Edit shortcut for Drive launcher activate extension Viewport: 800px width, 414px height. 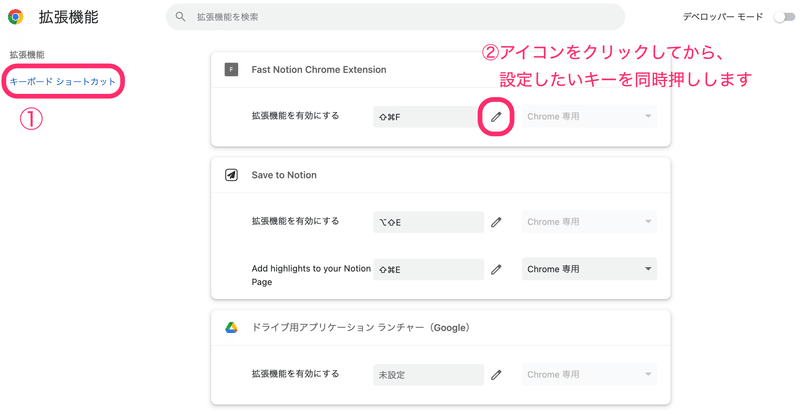[x=496, y=375]
